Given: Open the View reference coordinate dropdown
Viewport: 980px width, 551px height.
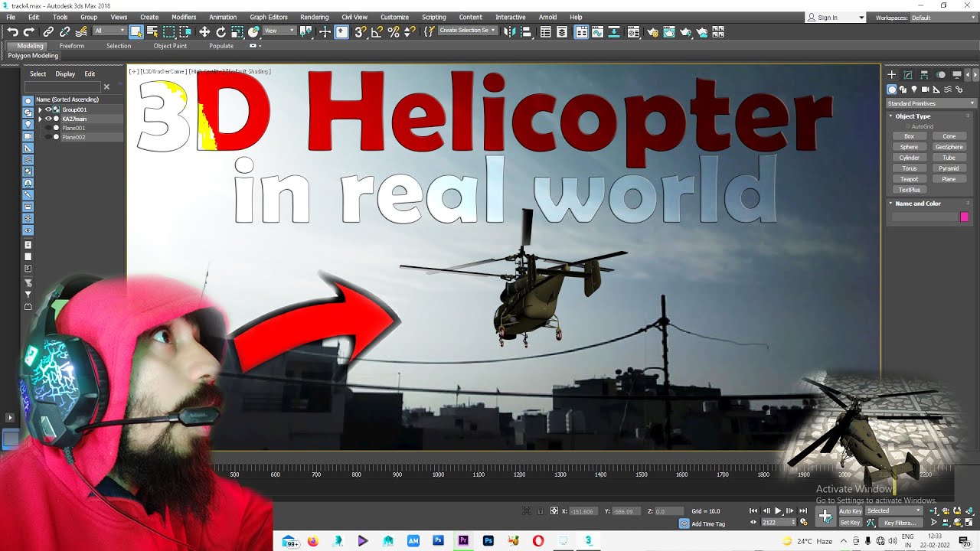Looking at the screenshot, I should coord(279,31).
